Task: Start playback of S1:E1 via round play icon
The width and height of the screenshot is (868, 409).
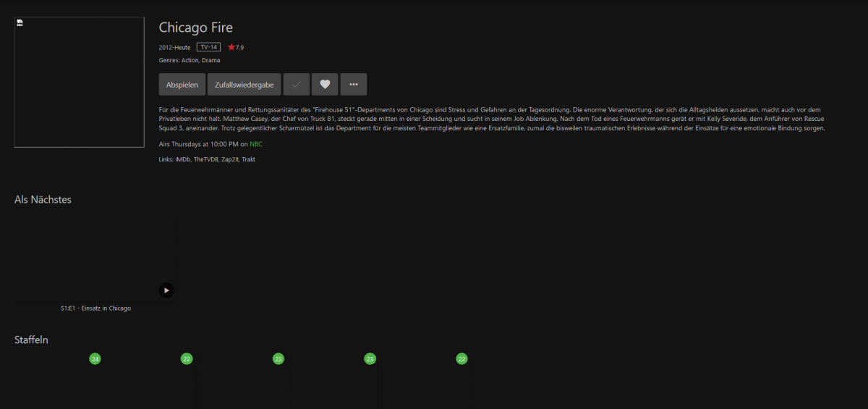Action: click(166, 290)
